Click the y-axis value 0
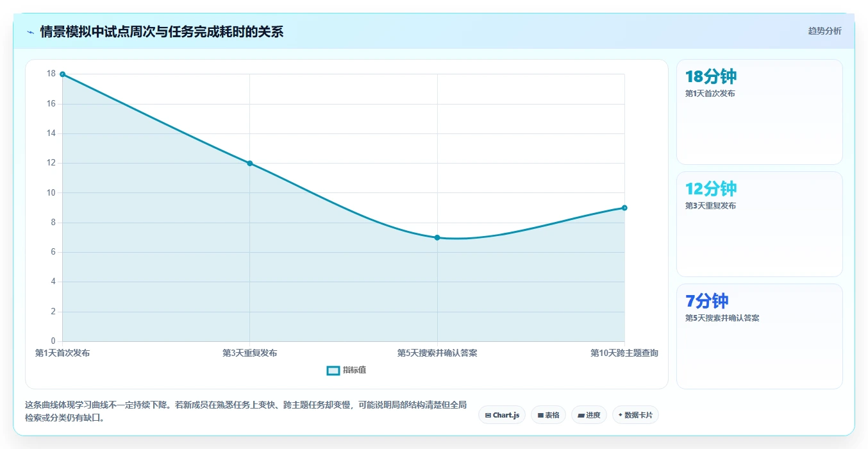This screenshot has width=868, height=449. pos(53,341)
